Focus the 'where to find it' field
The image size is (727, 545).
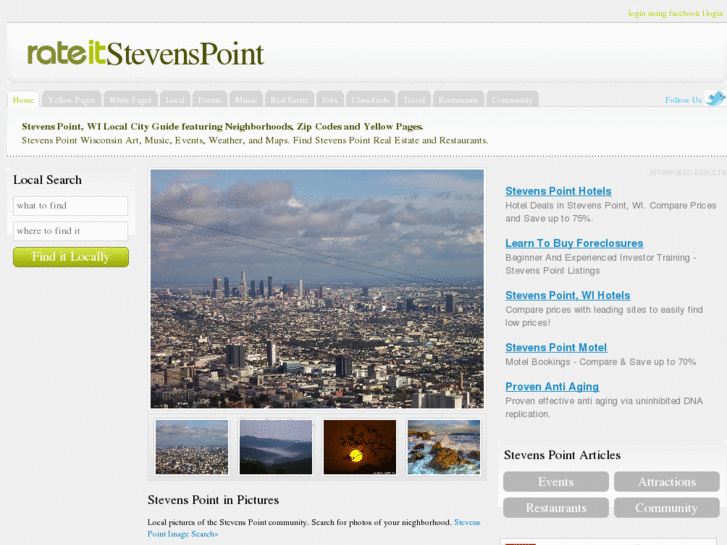(70, 231)
